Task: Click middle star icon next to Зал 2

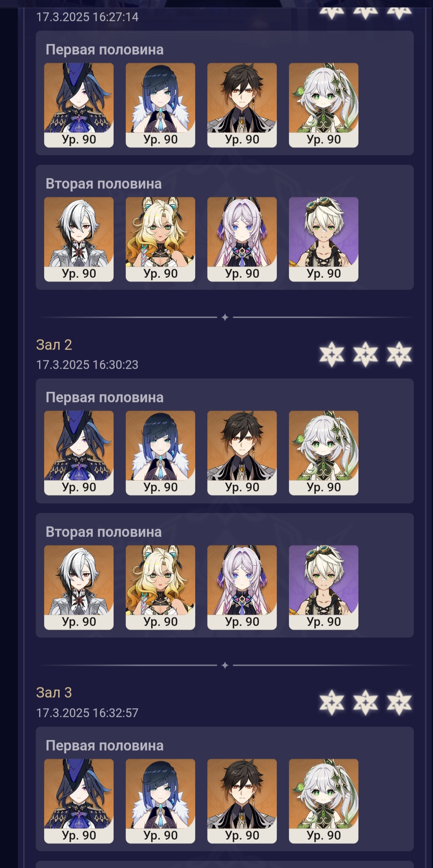Action: pos(366,354)
